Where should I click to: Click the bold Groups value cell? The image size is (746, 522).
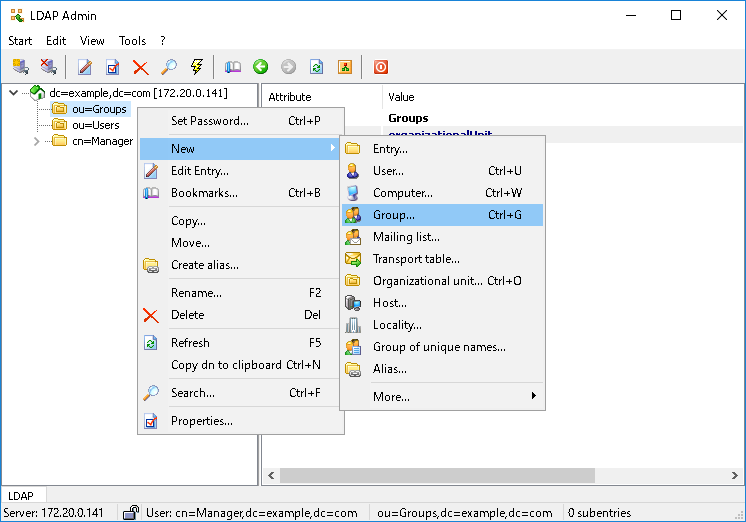pyautogui.click(x=408, y=118)
